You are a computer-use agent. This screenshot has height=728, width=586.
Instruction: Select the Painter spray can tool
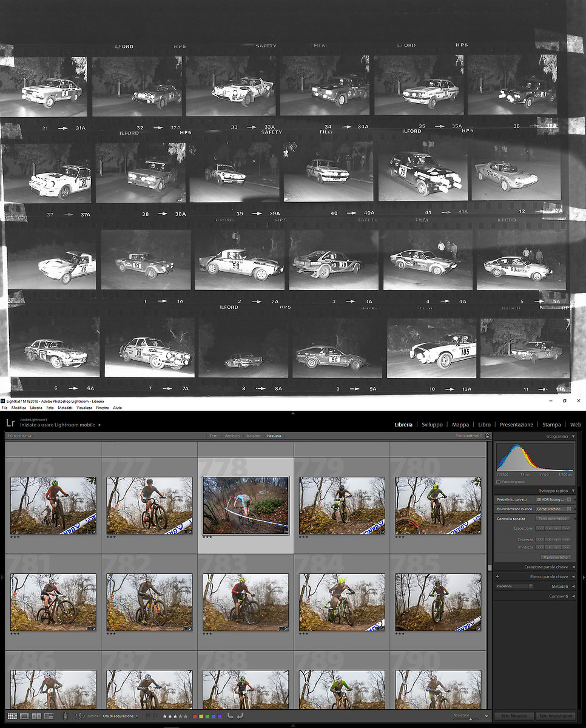[66, 716]
